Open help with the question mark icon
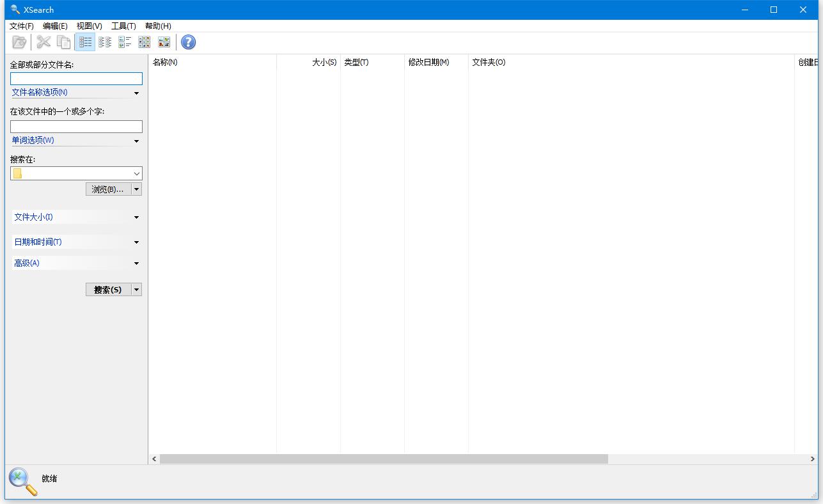Viewport: 823px width, 504px height. click(x=188, y=42)
